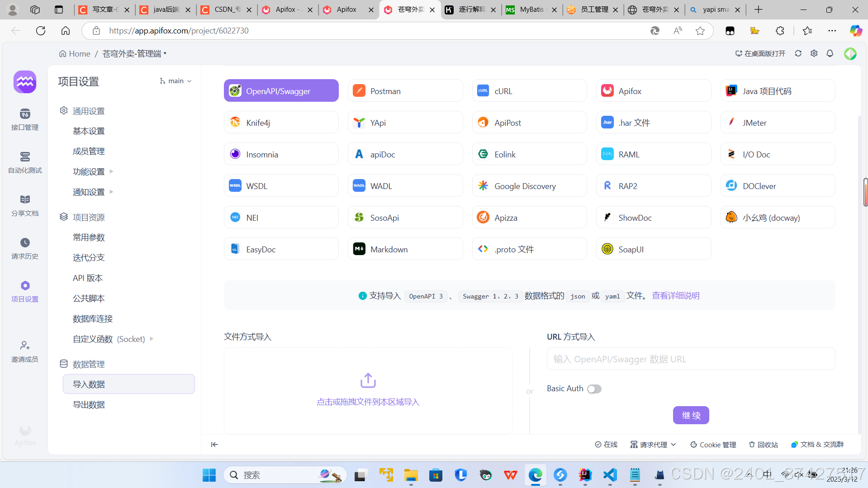This screenshot has height=488, width=868.
Task: Click the refresh sync icon in header
Action: pos(798,53)
